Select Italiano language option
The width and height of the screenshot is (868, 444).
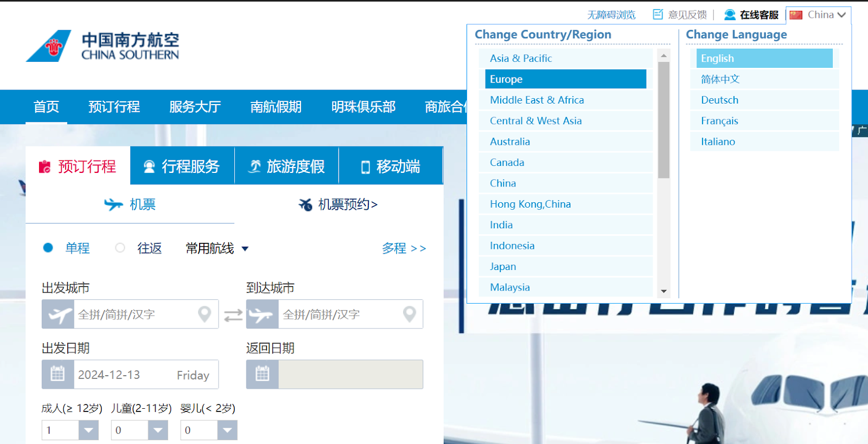[764, 141]
